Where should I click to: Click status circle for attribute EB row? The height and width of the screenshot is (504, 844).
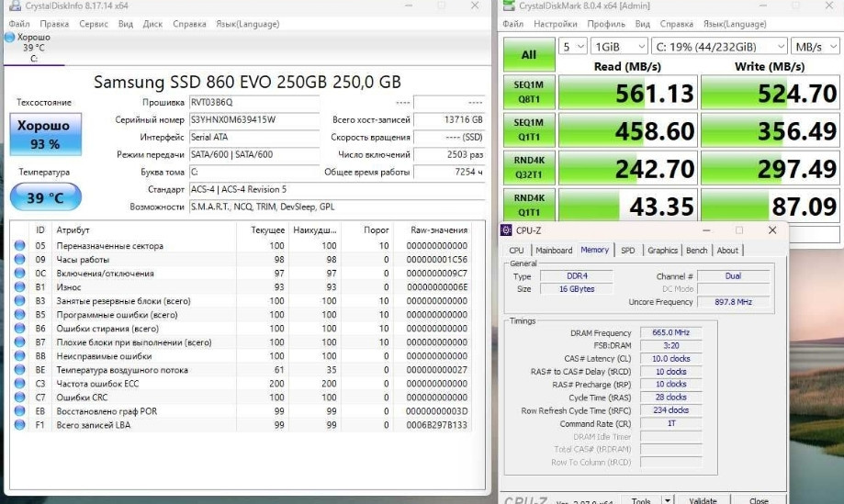pyautogui.click(x=20, y=411)
